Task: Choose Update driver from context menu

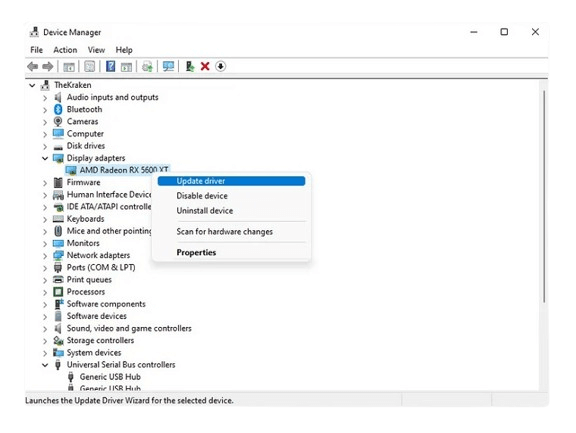Action: pos(231,181)
